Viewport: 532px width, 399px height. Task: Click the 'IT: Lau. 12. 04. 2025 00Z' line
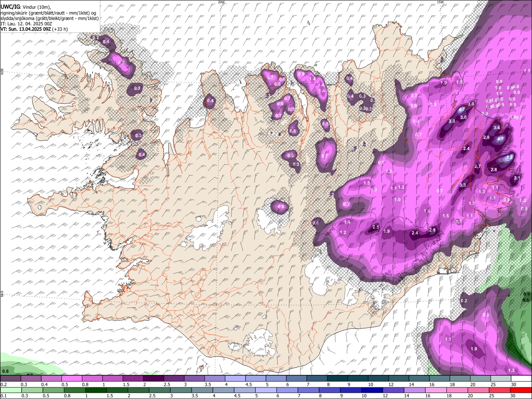click(x=26, y=24)
